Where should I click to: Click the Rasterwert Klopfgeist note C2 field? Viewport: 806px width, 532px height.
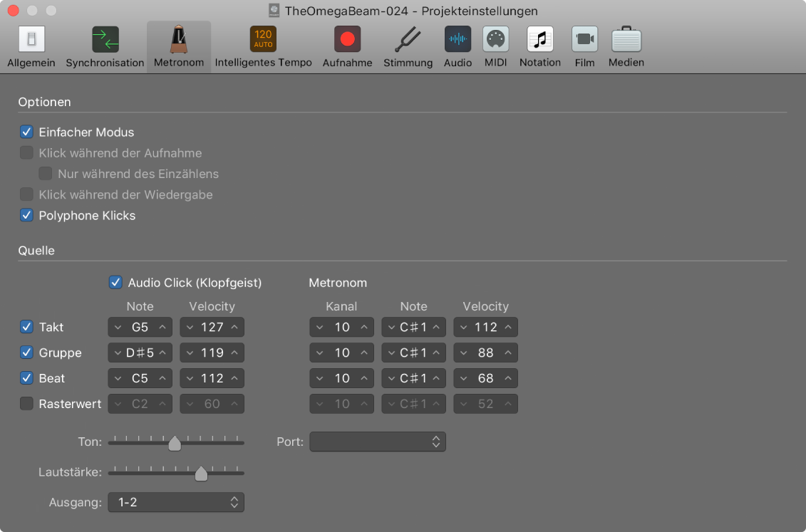(x=140, y=404)
